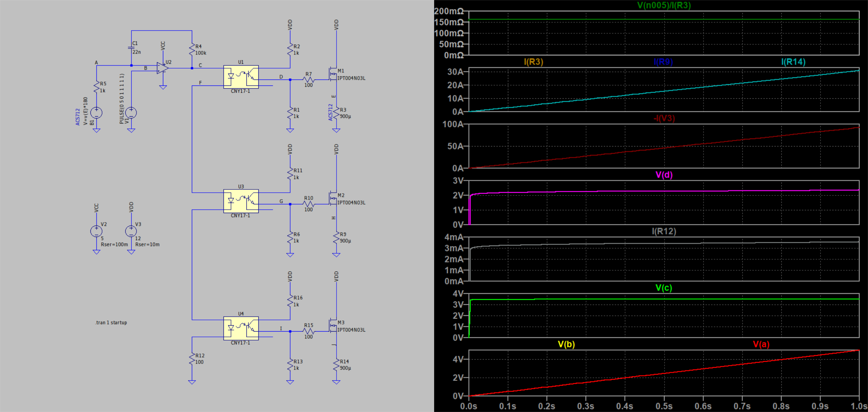The height and width of the screenshot is (412, 868).
Task: Click the U1 CNY17-1 optocoupler symbol
Action: coord(241,77)
